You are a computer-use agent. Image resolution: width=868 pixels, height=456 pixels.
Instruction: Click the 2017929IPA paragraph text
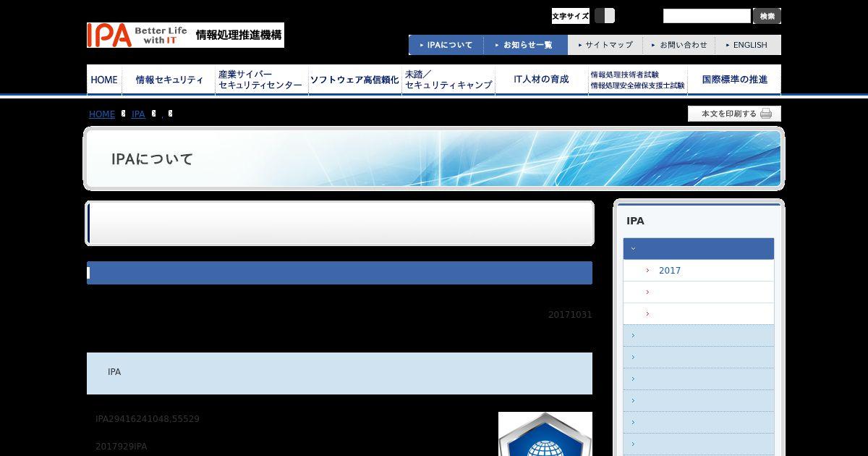pyautogui.click(x=121, y=447)
